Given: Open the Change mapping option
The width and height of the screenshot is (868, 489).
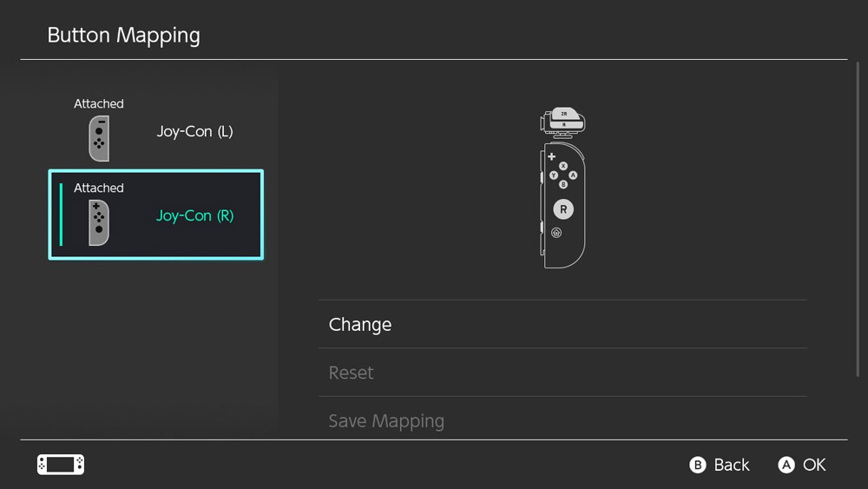Looking at the screenshot, I should point(563,324).
